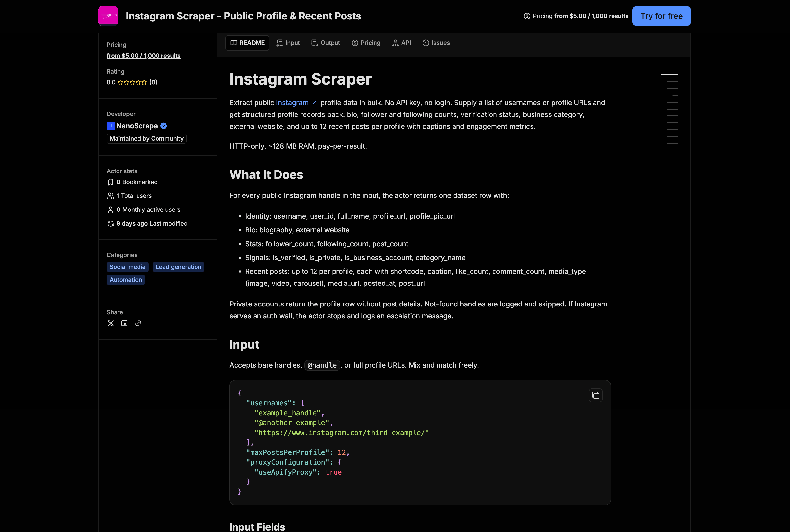Click the Maintained by Community badge
Image resolution: width=790 pixels, height=532 pixels.
point(147,139)
